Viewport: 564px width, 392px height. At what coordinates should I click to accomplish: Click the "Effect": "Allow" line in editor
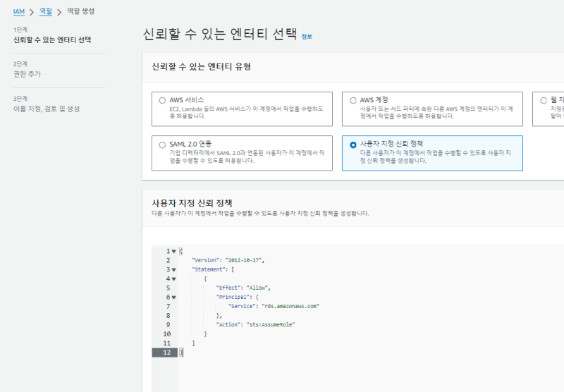pyautogui.click(x=243, y=288)
